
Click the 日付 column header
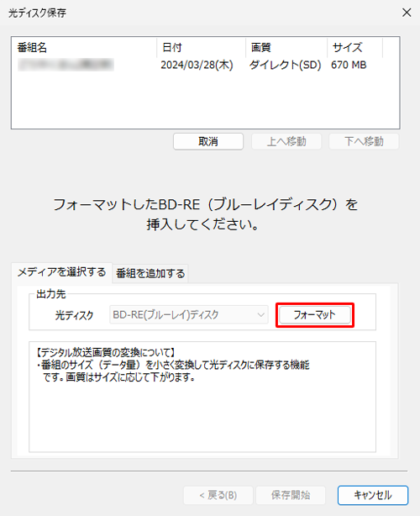(x=202, y=48)
